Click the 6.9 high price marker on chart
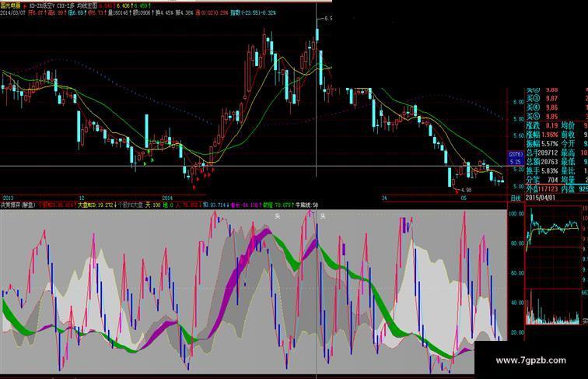This screenshot has height=379, width=588. [x=328, y=18]
